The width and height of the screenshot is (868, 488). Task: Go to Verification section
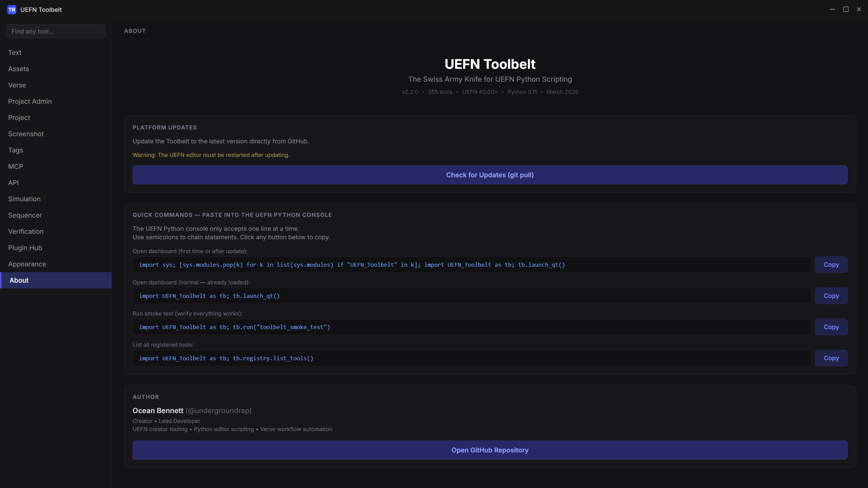point(56,231)
